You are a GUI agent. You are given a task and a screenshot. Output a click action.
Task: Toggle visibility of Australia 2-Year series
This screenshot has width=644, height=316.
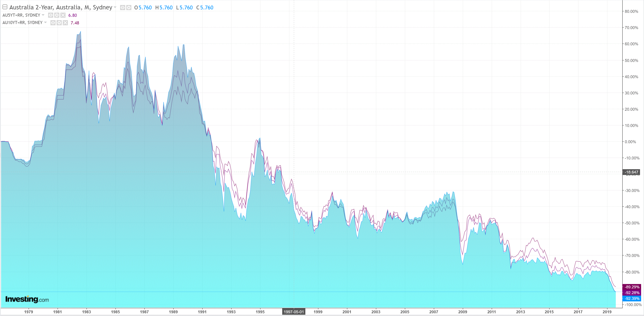[122, 8]
